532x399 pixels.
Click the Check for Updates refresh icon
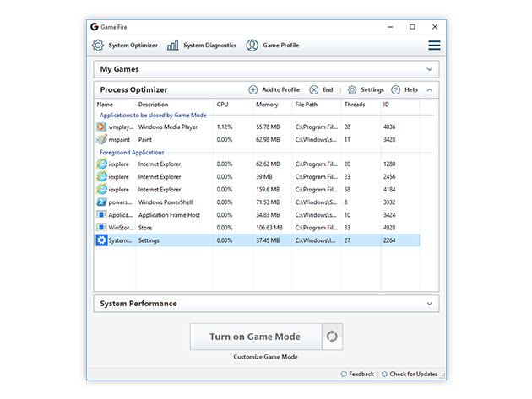coord(384,374)
